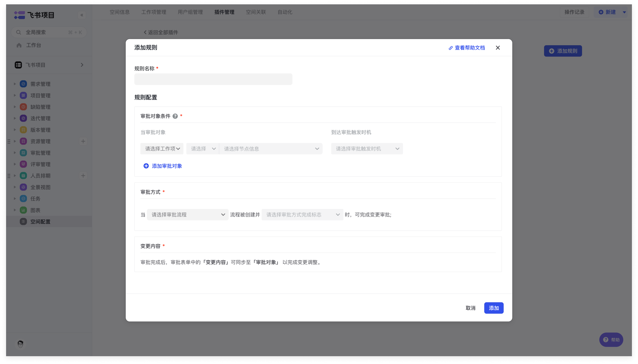Image resolution: width=638 pixels, height=364 pixels.
Task: Open 操作记录
Action: point(574,12)
